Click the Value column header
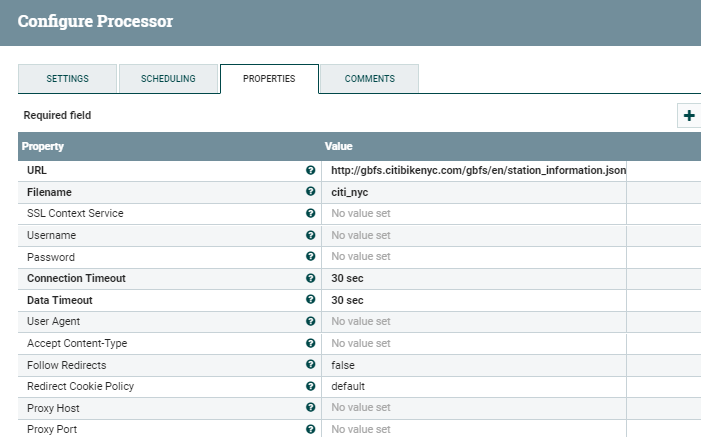Viewport: 701px width, 437px height. click(x=338, y=146)
